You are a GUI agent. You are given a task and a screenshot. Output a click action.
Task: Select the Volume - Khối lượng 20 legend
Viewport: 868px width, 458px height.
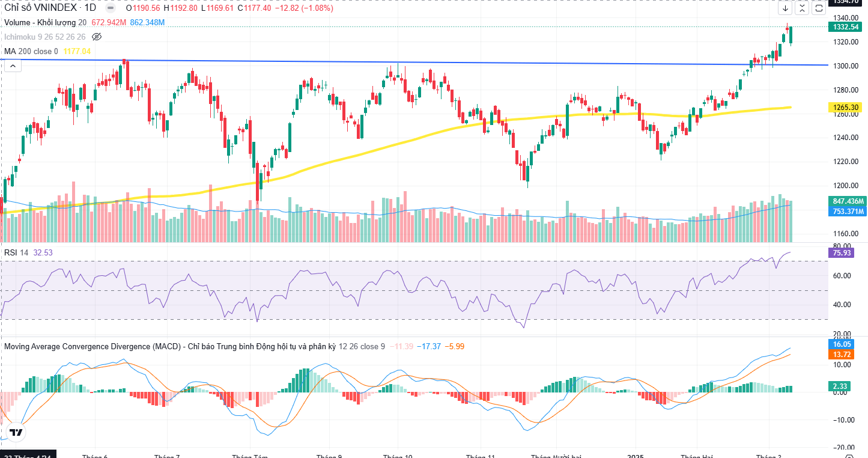pyautogui.click(x=46, y=22)
